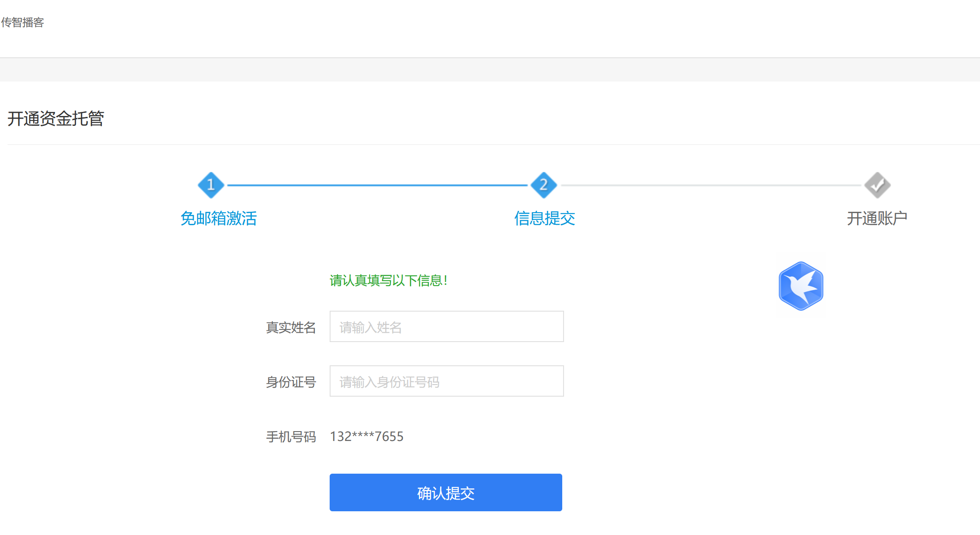Click gray progress line after step 2

[x=710, y=185]
